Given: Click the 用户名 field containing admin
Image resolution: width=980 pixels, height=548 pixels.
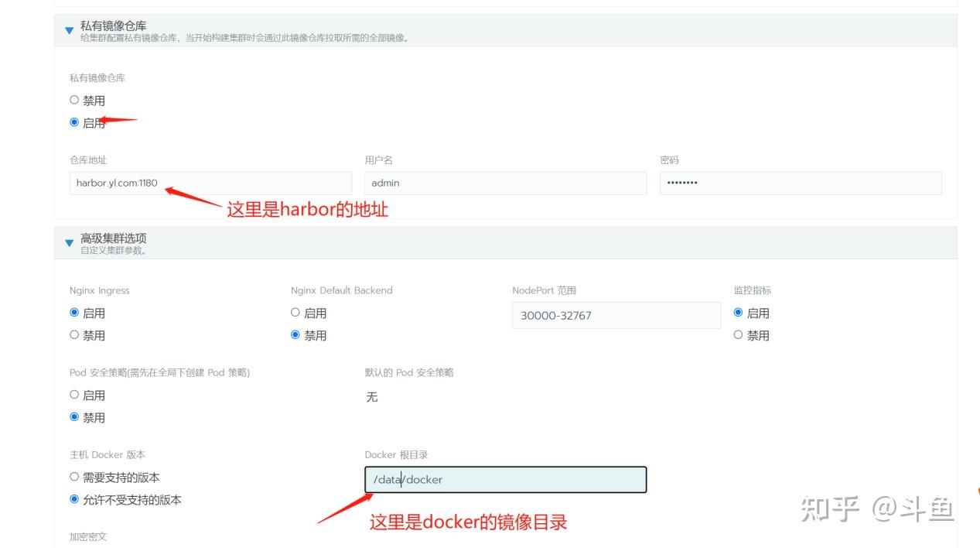Looking at the screenshot, I should [506, 183].
